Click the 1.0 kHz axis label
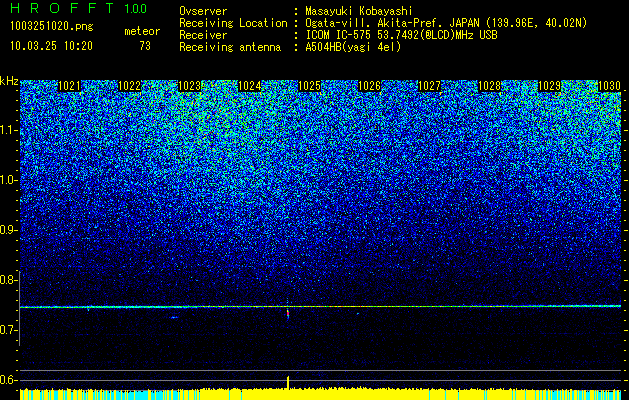This screenshot has width=629, height=400. (8, 180)
